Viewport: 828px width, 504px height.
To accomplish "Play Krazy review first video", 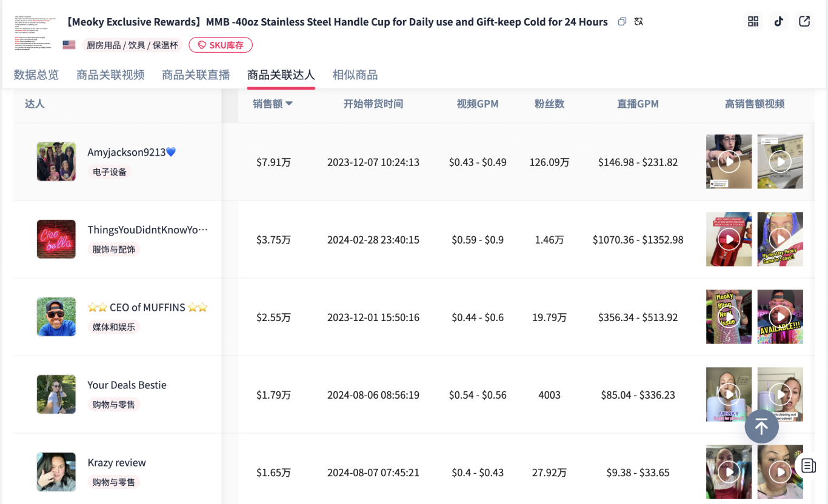I will pos(729,472).
